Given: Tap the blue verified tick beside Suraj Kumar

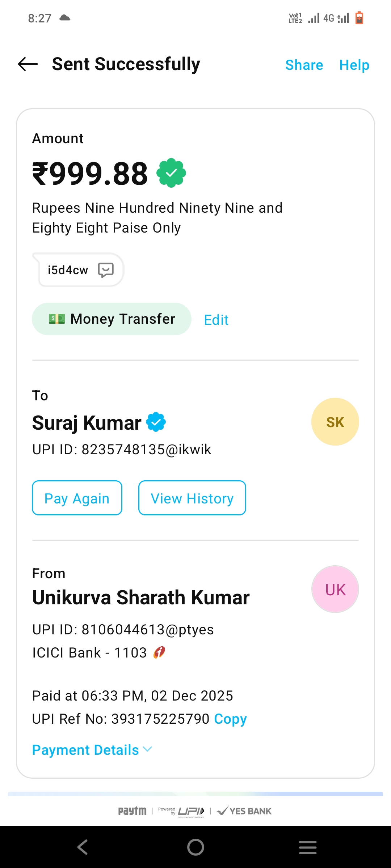Looking at the screenshot, I should point(156,422).
